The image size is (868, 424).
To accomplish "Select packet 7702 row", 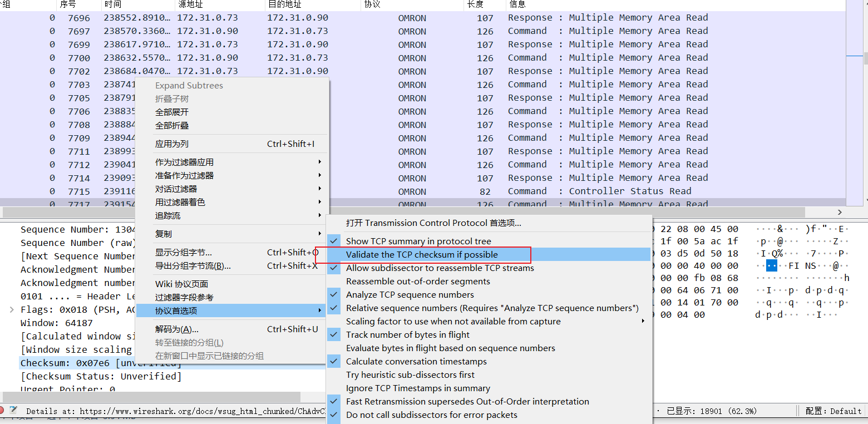I will (x=423, y=71).
